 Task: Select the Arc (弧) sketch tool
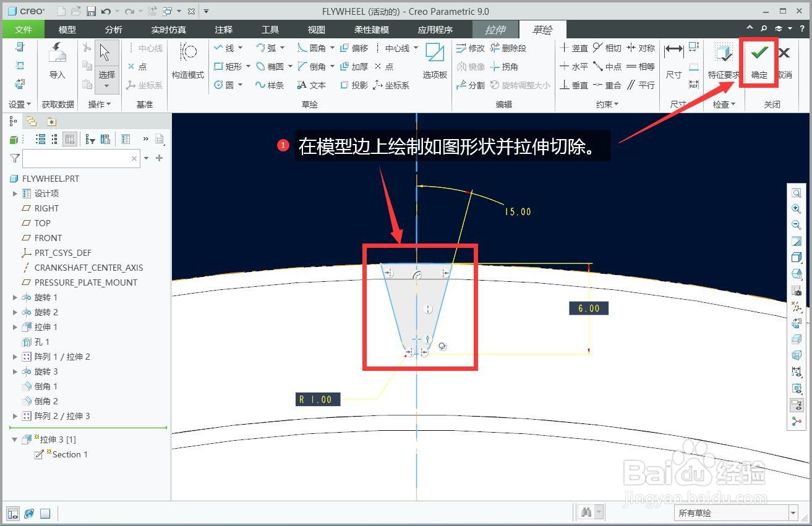[266, 48]
